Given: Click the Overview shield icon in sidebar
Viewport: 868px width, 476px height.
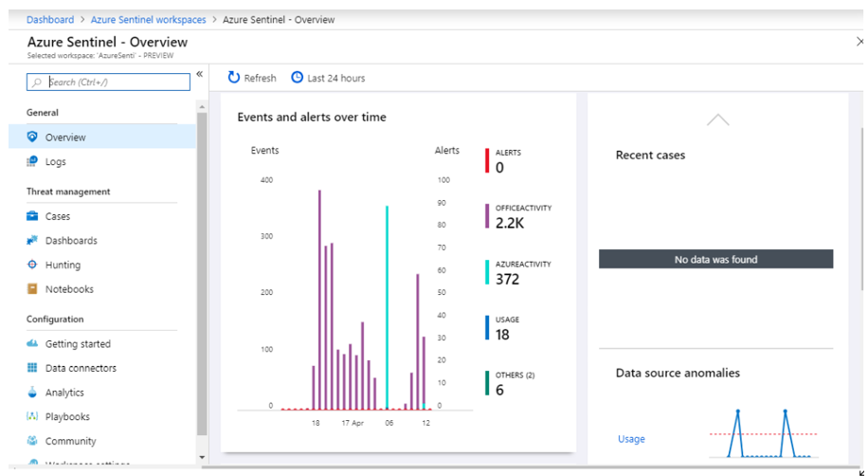Looking at the screenshot, I should 32,137.
